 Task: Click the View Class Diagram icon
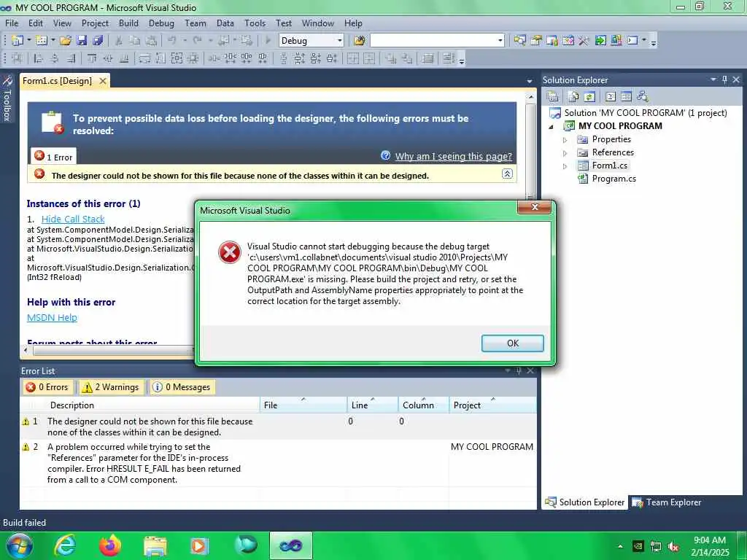(x=643, y=97)
